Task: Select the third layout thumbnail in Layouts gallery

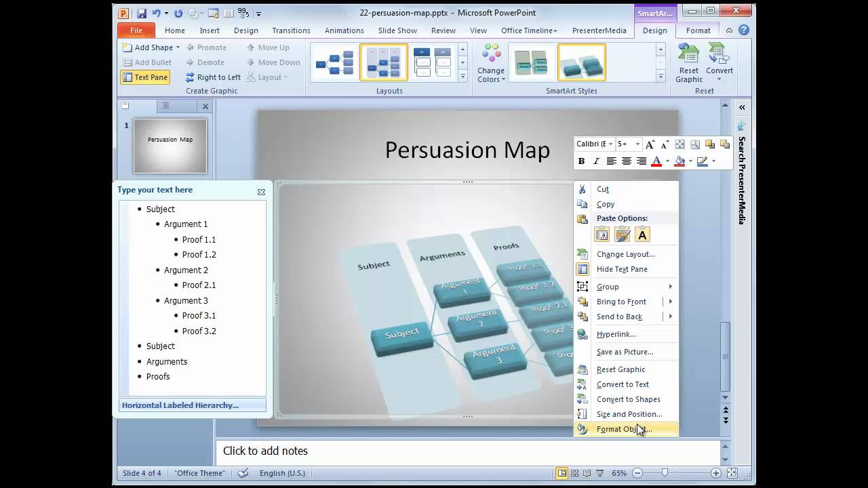Action: click(x=432, y=62)
